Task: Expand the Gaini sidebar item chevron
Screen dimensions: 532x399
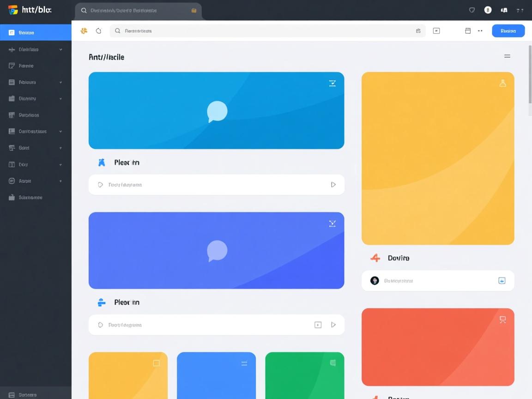Action: point(60,148)
